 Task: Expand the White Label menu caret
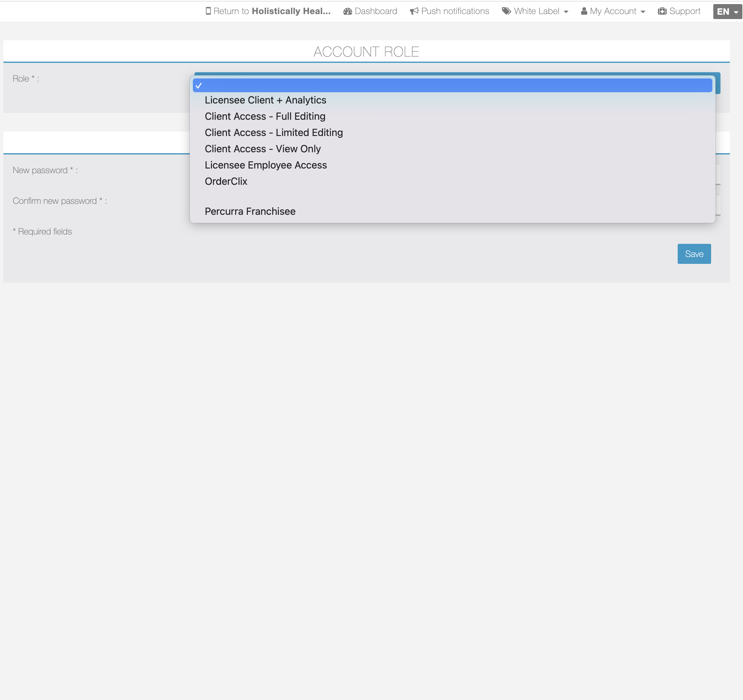(566, 12)
